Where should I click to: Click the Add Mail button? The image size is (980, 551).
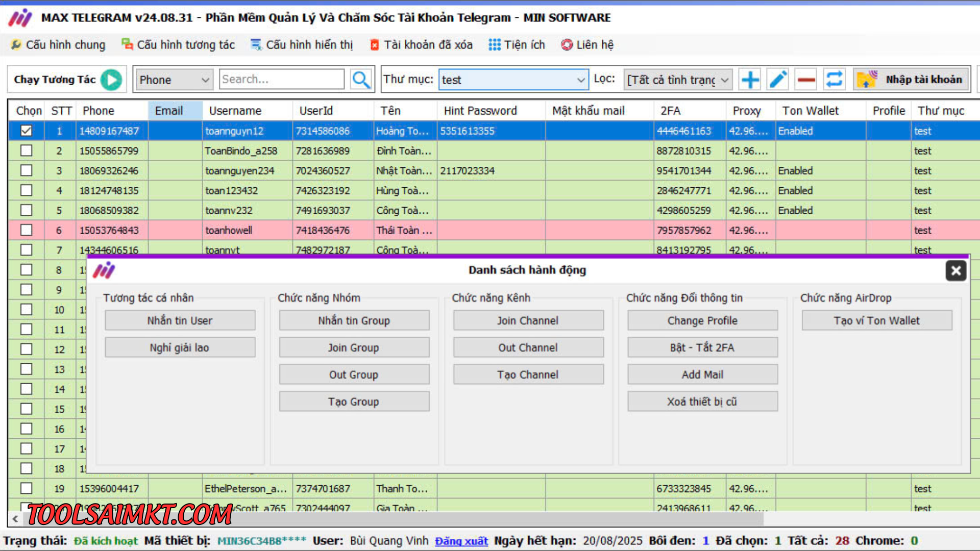point(703,374)
